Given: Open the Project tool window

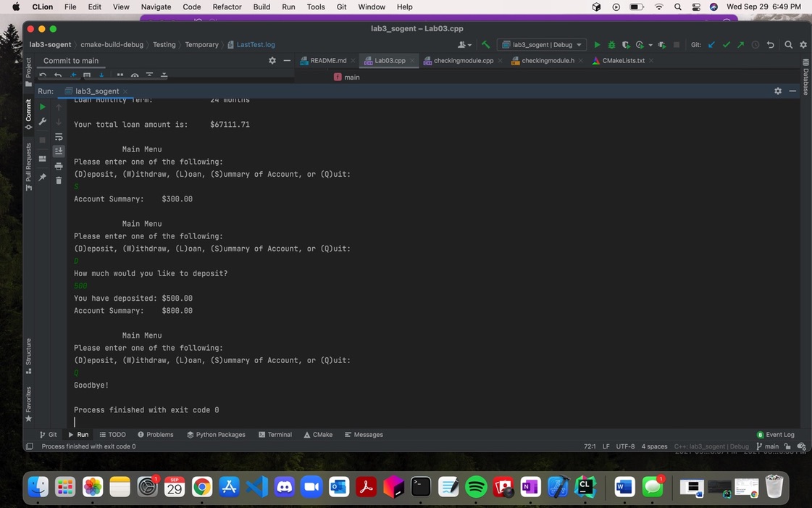Looking at the screenshot, I should [x=28, y=72].
